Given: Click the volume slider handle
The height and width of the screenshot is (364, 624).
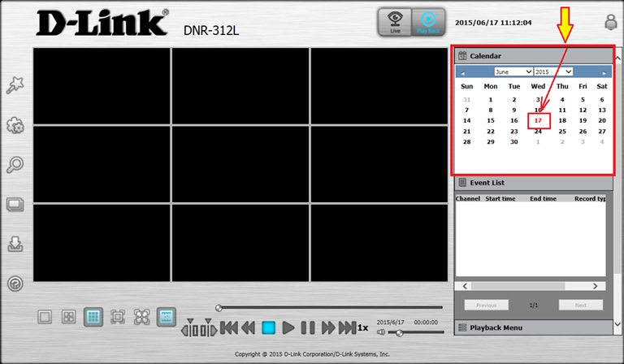Looking at the screenshot, I should [x=398, y=333].
